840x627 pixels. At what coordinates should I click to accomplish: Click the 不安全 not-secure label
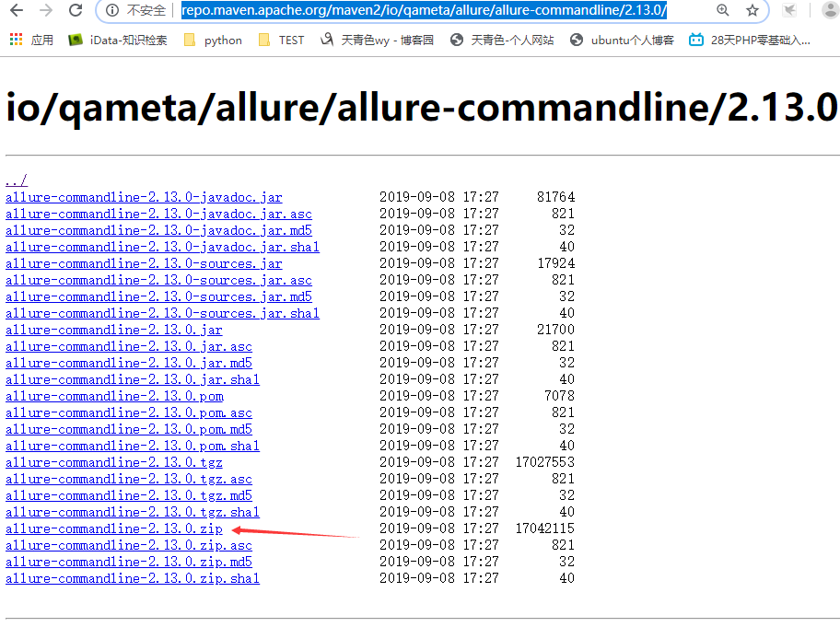click(x=146, y=10)
